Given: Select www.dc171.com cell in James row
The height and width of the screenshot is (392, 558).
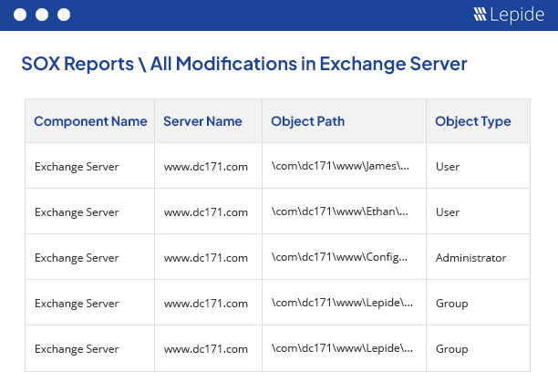Looking at the screenshot, I should pyautogui.click(x=206, y=167).
